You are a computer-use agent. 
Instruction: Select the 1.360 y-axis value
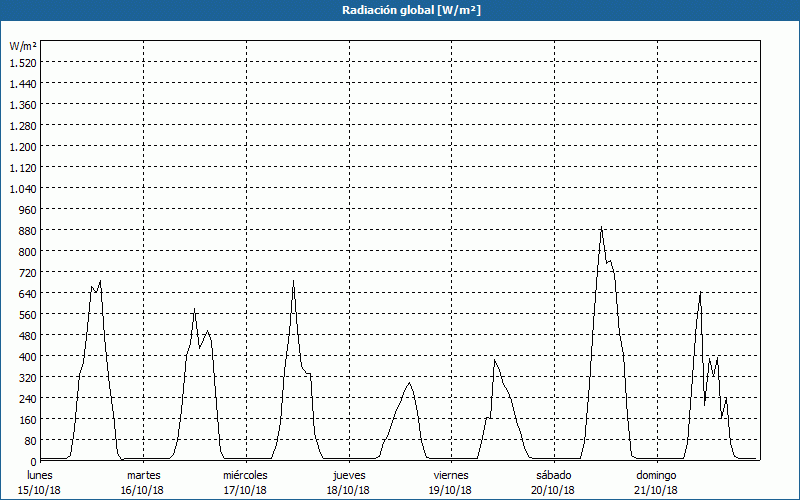click(x=23, y=105)
